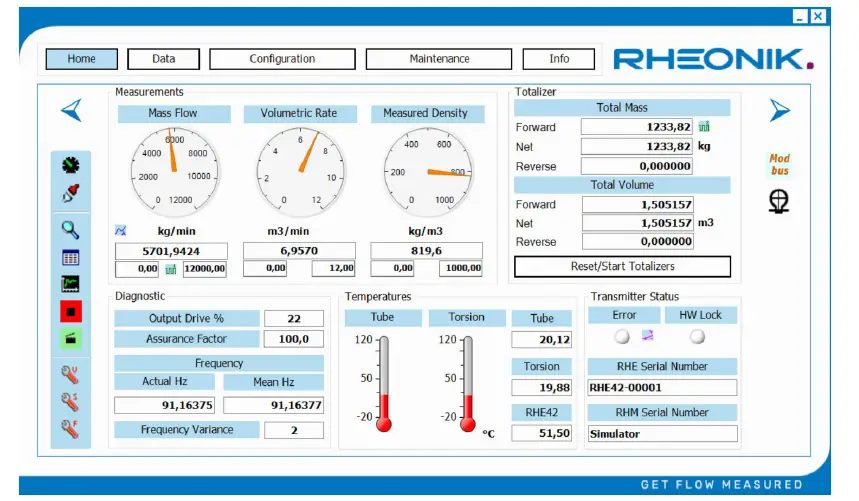The image size is (859, 501).
Task: Select the Volumetric Rate value 6,9570
Action: [x=299, y=251]
